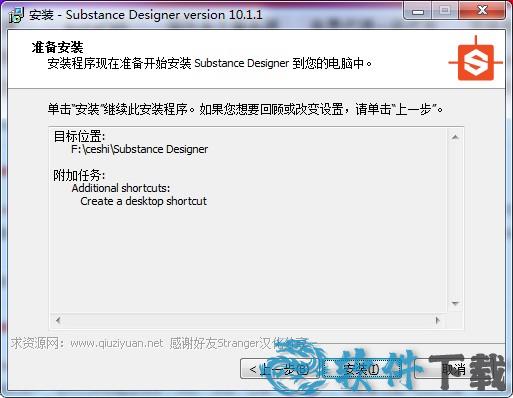This screenshot has width=513, height=398.
Task: Click the summary box scroll down arrow
Action: (455, 303)
